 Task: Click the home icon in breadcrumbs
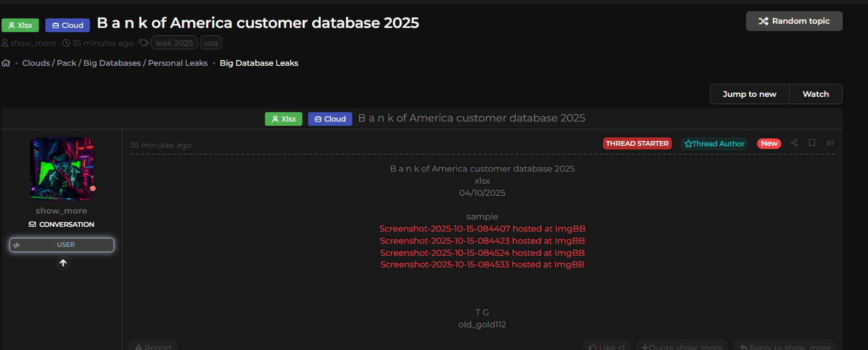(x=6, y=63)
